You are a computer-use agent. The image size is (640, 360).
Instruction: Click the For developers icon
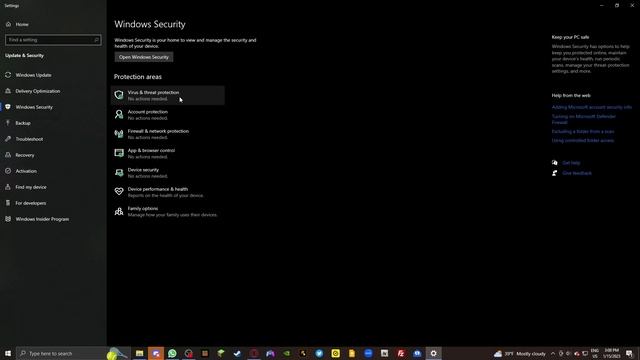tap(8, 203)
